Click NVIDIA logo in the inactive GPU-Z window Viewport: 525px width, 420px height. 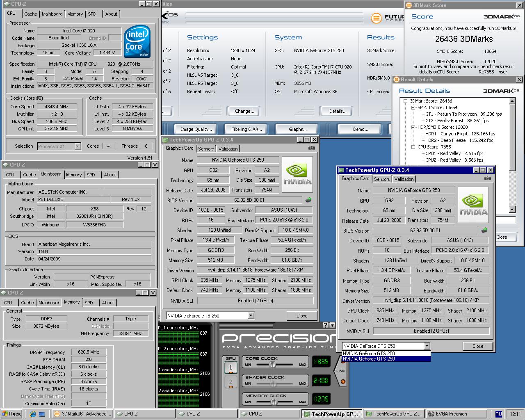tap(297, 175)
